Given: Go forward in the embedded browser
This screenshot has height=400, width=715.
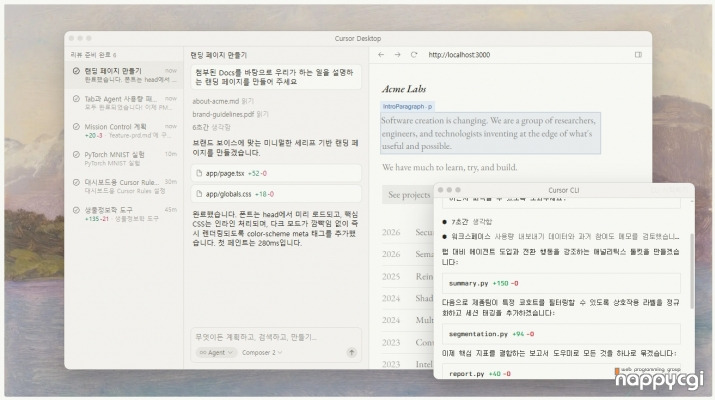Looking at the screenshot, I should point(398,55).
